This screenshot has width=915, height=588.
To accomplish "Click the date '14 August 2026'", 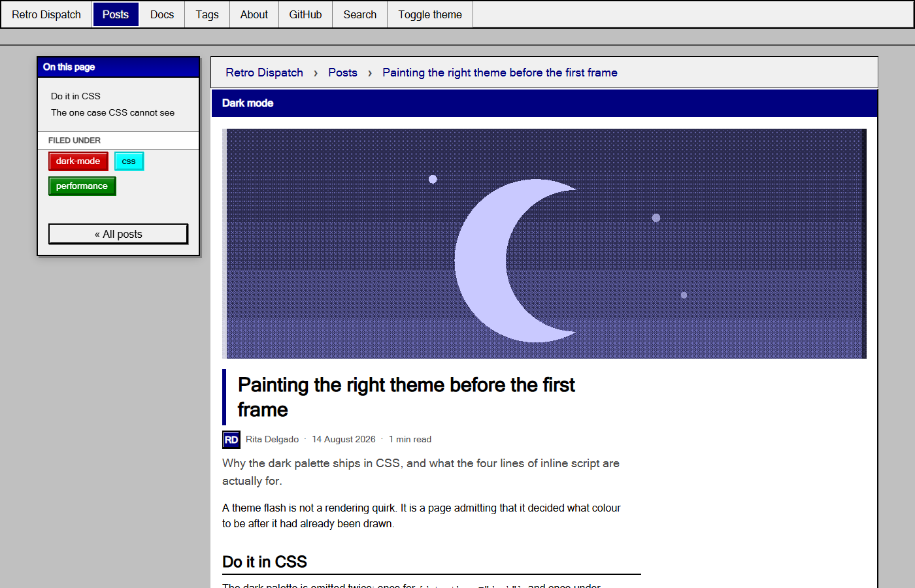I will pyautogui.click(x=344, y=439).
